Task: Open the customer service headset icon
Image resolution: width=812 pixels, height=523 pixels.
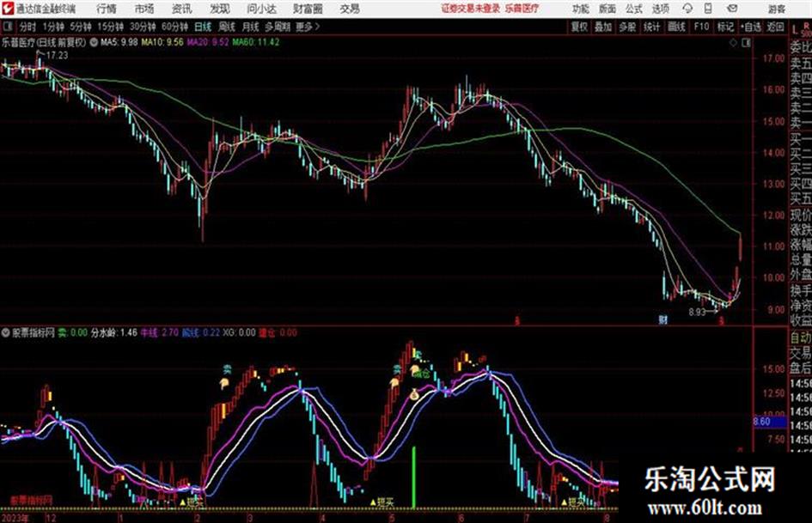Action: 687,9
